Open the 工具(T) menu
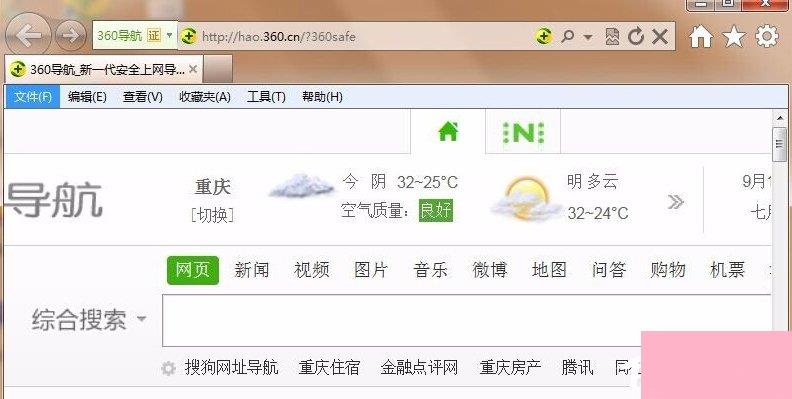Viewport: 792px width, 399px height. pos(266,96)
